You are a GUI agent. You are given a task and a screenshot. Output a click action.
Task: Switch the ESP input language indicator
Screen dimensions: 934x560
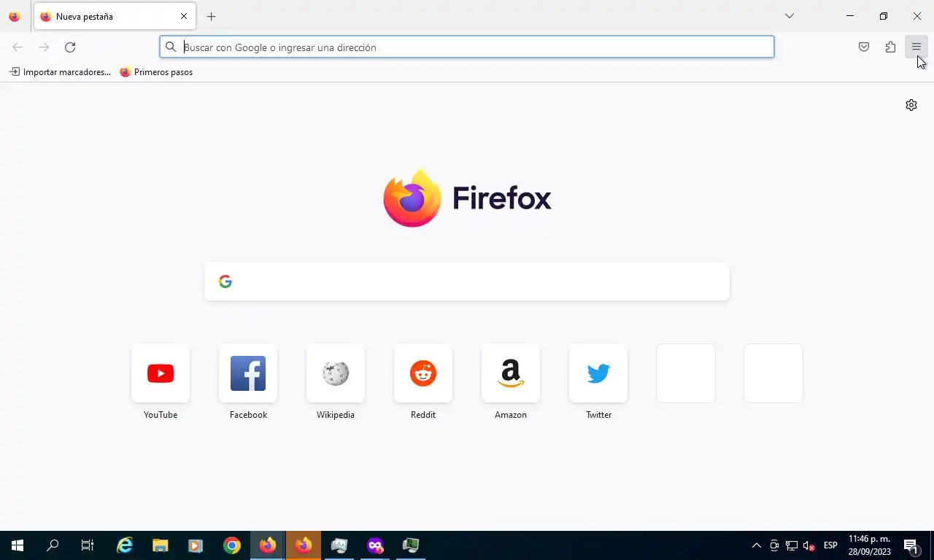(x=830, y=545)
